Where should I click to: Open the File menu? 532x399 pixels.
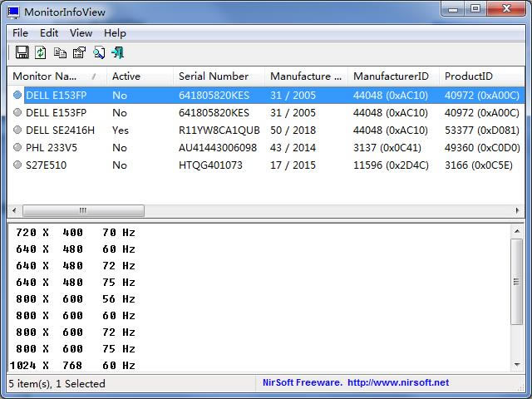pyautogui.click(x=20, y=33)
